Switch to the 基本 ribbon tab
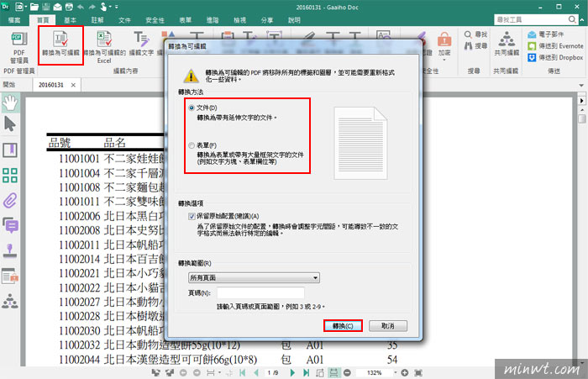 tap(70, 20)
